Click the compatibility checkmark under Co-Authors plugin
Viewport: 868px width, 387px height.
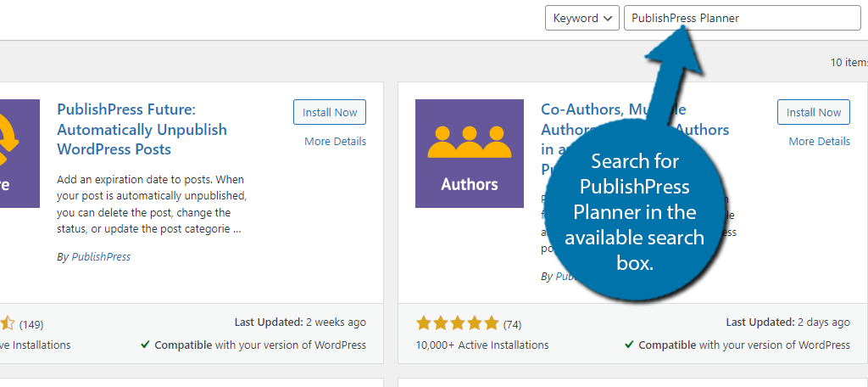[629, 345]
